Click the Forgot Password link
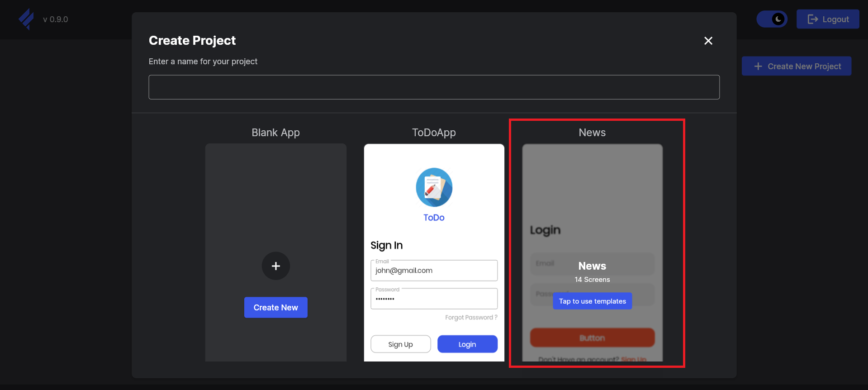The width and height of the screenshot is (868, 390). [x=471, y=318]
